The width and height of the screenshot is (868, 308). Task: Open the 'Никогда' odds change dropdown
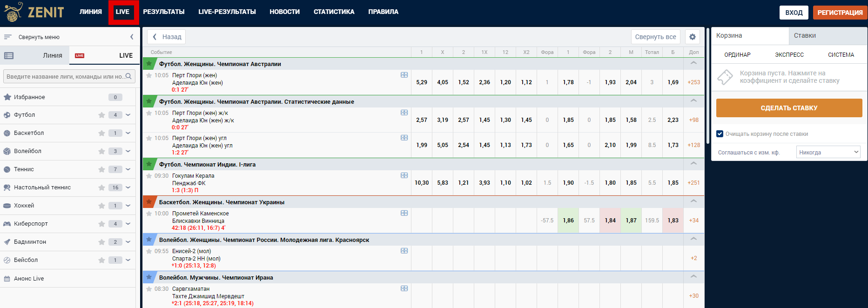[828, 152]
